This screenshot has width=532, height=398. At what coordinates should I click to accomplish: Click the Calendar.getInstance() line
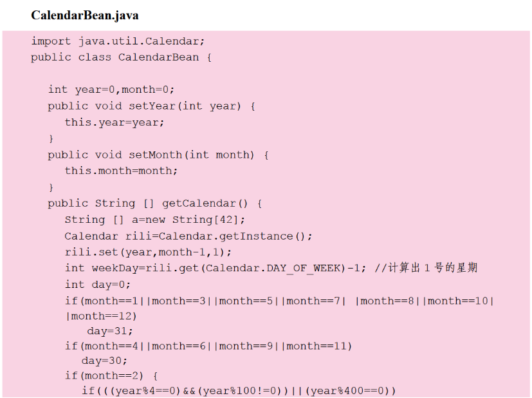188,236
